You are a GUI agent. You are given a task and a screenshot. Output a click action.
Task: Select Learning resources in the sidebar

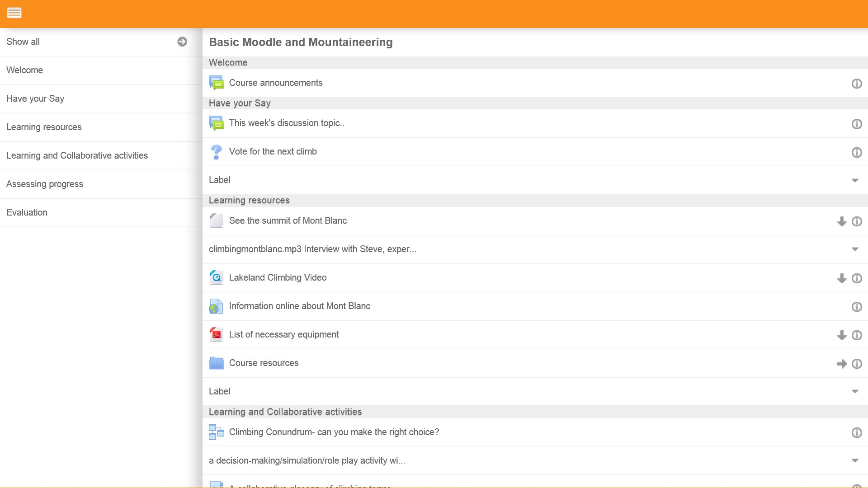tap(44, 127)
